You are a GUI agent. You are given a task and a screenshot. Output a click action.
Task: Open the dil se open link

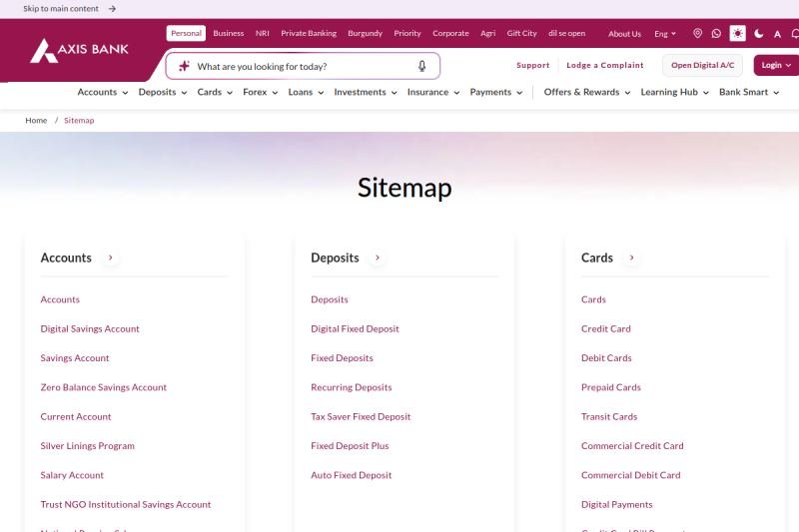[566, 33]
